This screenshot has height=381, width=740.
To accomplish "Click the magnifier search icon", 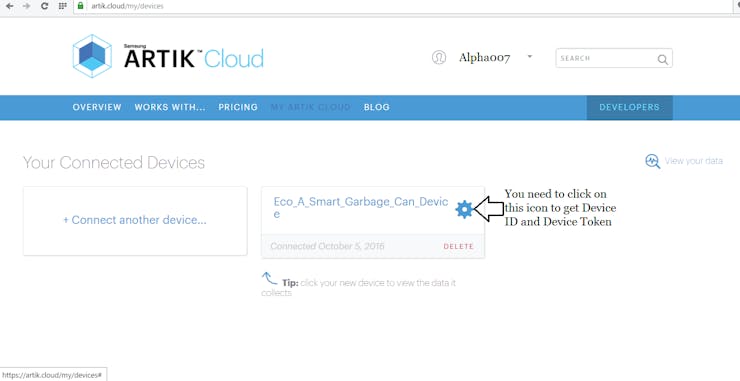I will [x=663, y=59].
